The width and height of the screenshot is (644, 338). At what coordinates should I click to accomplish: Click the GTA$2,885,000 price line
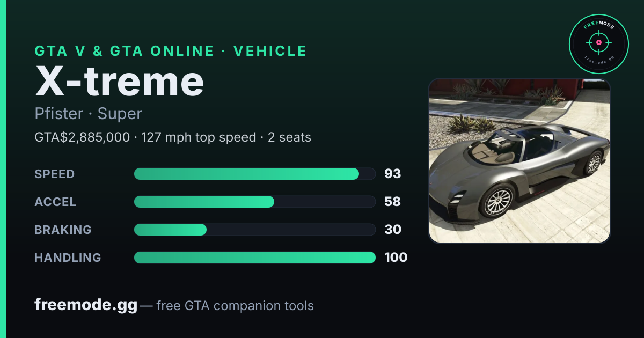pos(173,137)
